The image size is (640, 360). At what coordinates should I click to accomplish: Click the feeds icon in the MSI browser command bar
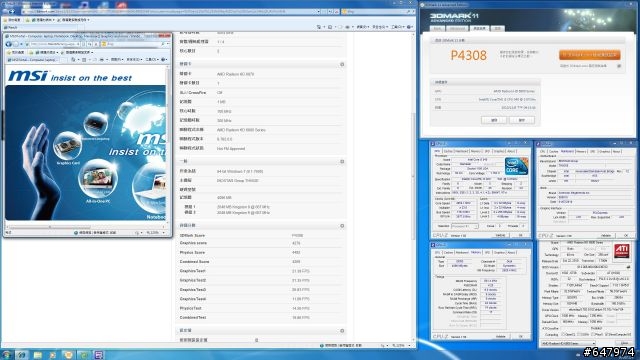point(84,60)
